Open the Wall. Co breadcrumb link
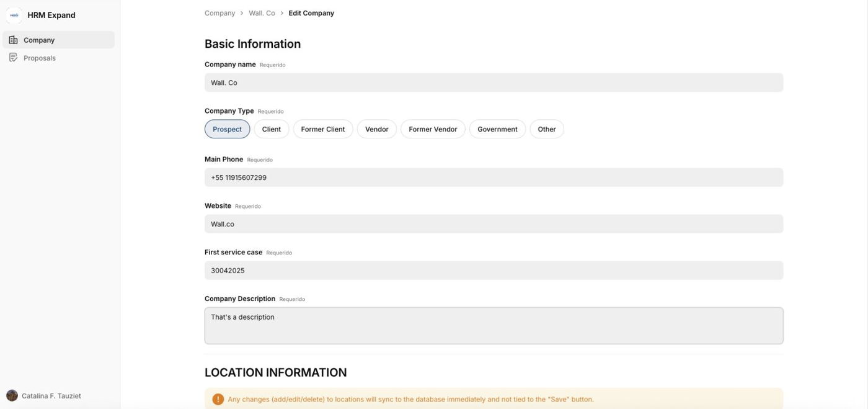The image size is (868, 409). (x=262, y=13)
